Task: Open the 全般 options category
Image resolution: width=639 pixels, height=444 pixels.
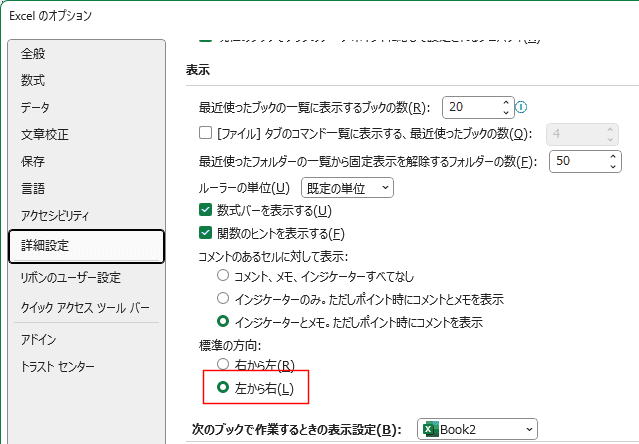Action: point(33,53)
